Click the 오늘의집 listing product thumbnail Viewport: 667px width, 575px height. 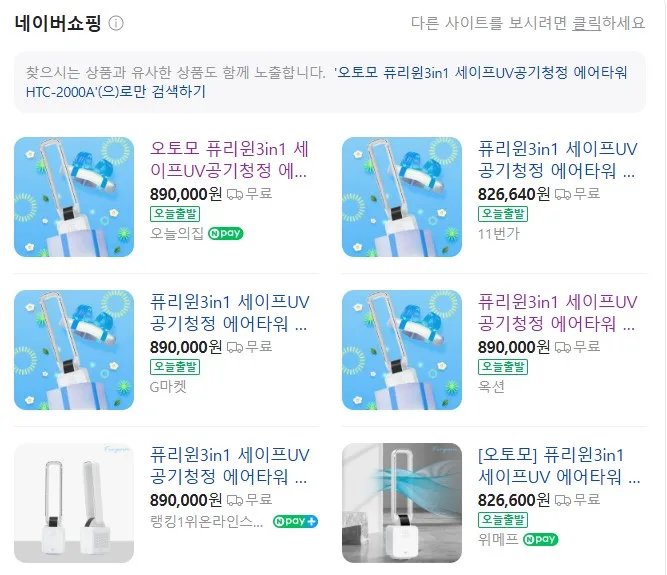tap(74, 197)
